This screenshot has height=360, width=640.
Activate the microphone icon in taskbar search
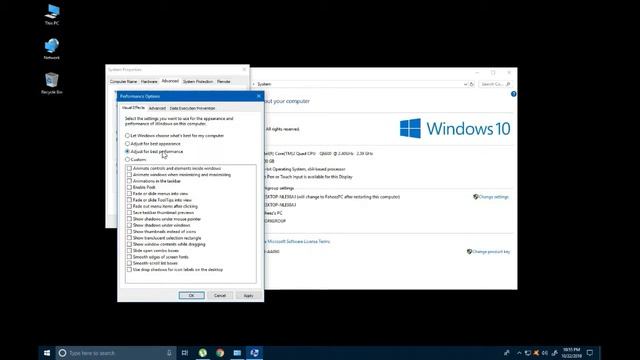coord(169,353)
